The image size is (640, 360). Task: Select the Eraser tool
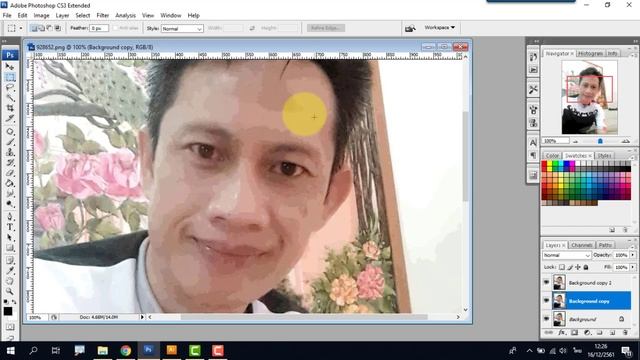pyautogui.click(x=10, y=173)
